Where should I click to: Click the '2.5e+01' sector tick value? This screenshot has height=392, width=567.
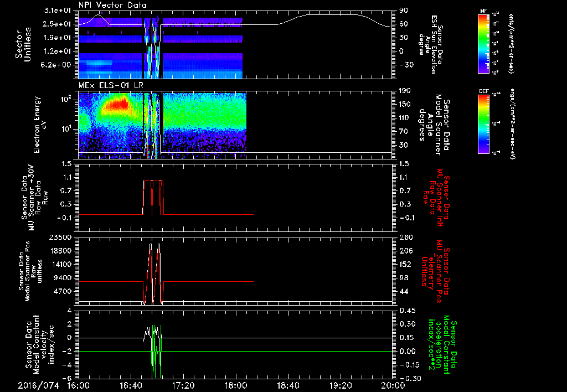[57, 24]
